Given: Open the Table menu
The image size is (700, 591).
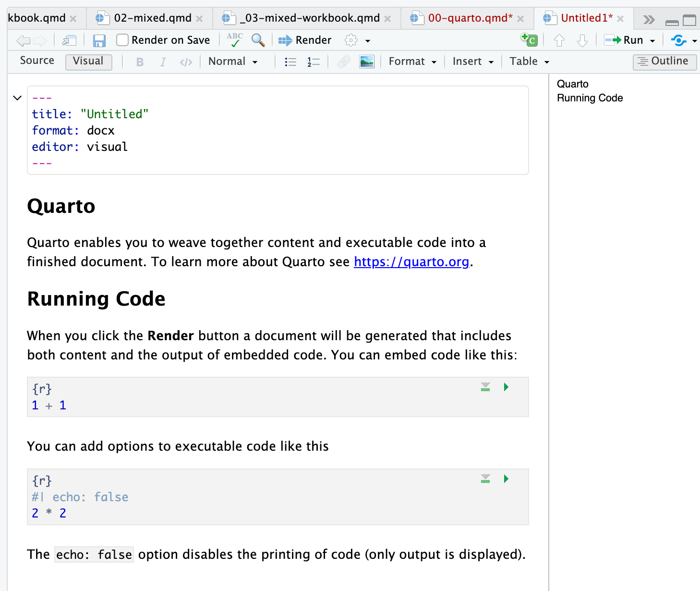Looking at the screenshot, I should pyautogui.click(x=529, y=62).
